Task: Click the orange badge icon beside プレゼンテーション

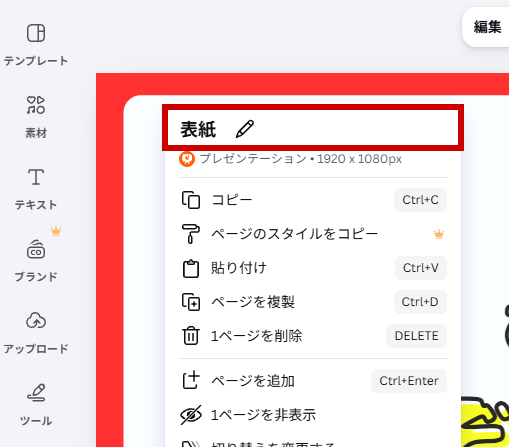Action: pyautogui.click(x=187, y=159)
